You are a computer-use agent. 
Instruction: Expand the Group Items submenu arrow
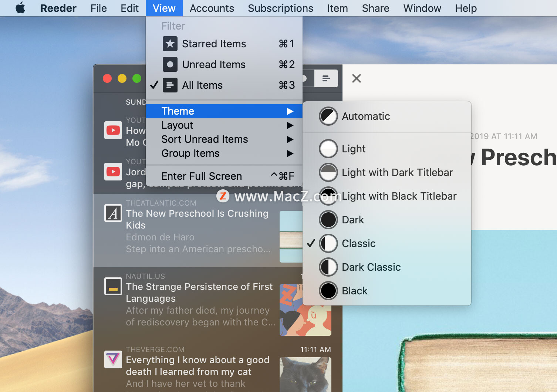click(x=290, y=153)
